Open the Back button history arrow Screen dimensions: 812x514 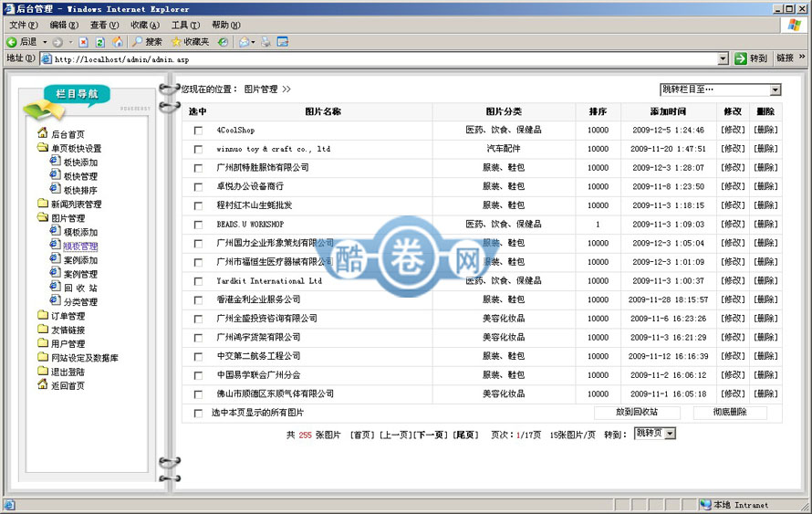(45, 42)
